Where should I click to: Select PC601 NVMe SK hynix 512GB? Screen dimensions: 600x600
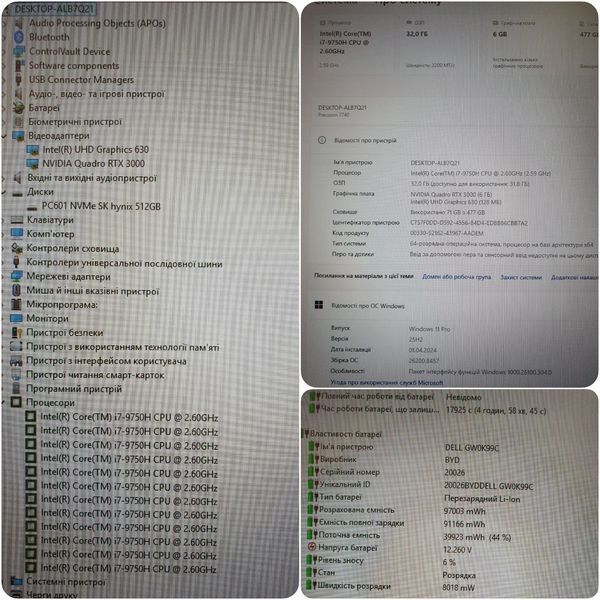(101, 206)
